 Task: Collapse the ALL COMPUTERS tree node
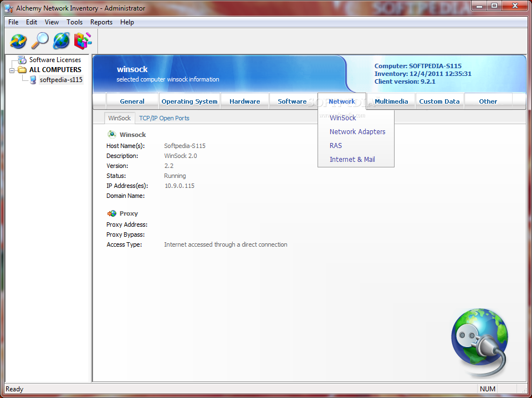12,70
